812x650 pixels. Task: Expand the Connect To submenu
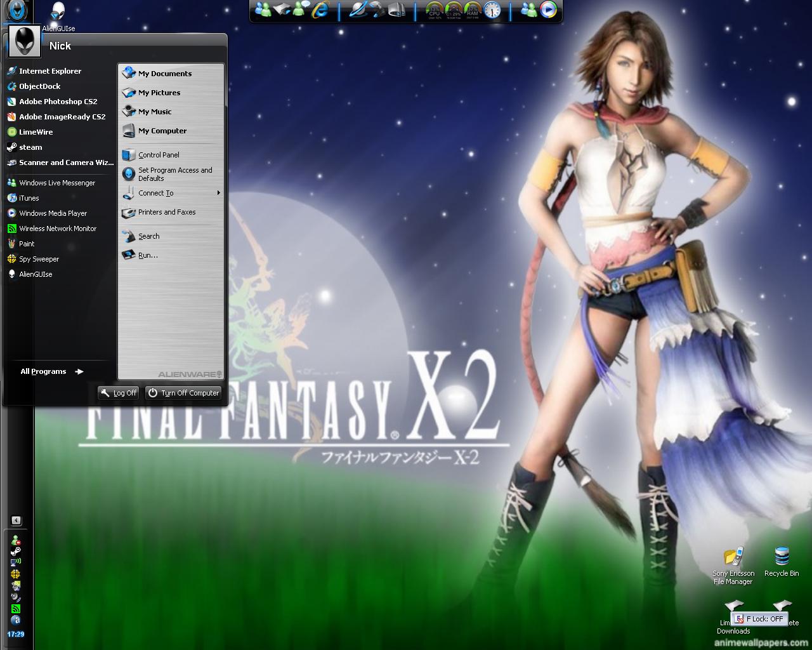pos(171,193)
